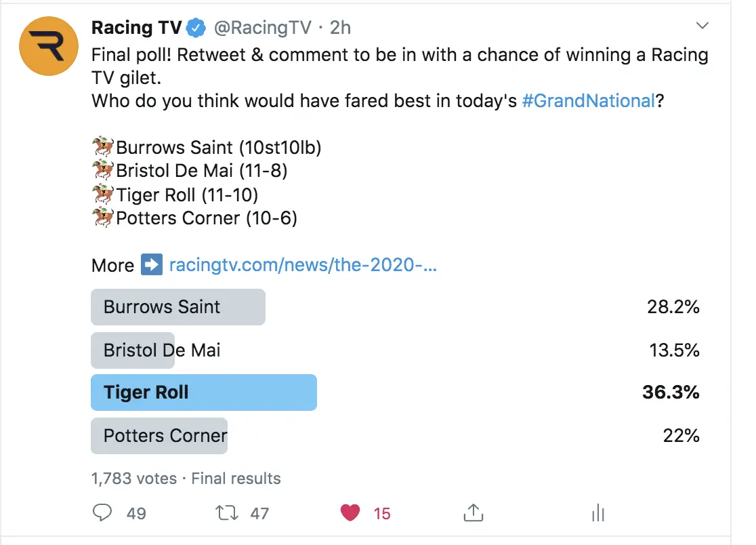The width and height of the screenshot is (756, 545).
Task: Click the 36.3% winning percentage
Action: pyautogui.click(x=671, y=392)
